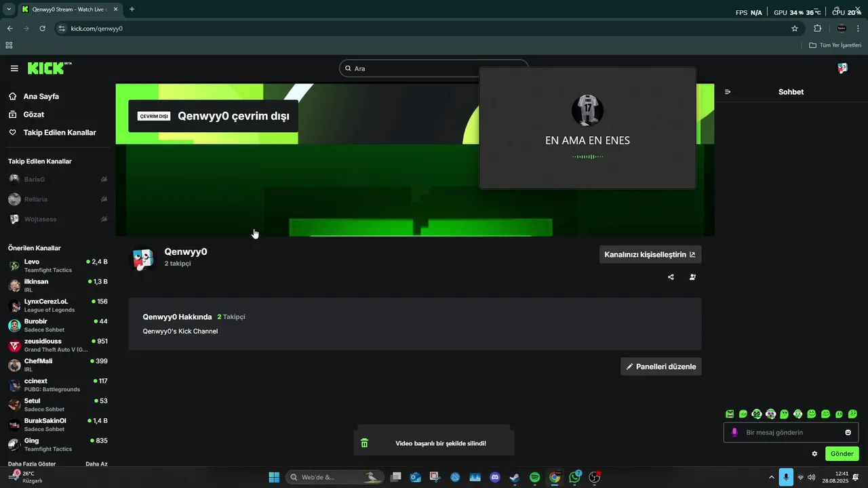
Task: Reload the page
Action: tap(42, 28)
